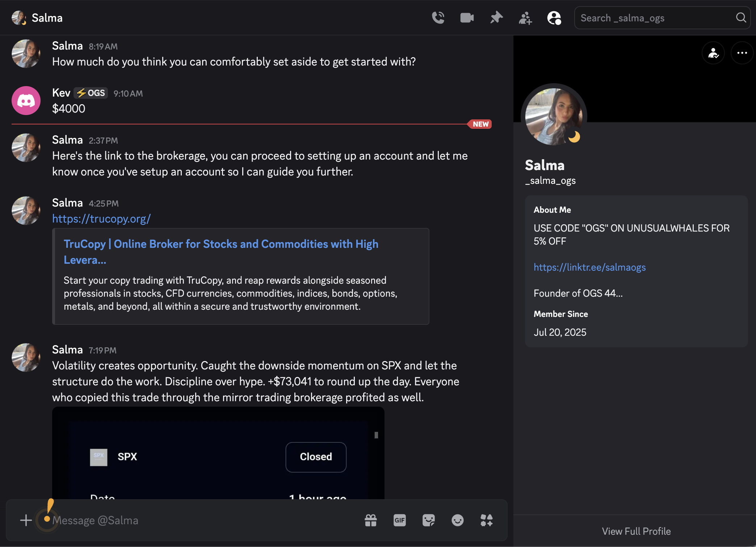Open the trucopy.org link
The width and height of the screenshot is (756, 547).
click(x=101, y=219)
